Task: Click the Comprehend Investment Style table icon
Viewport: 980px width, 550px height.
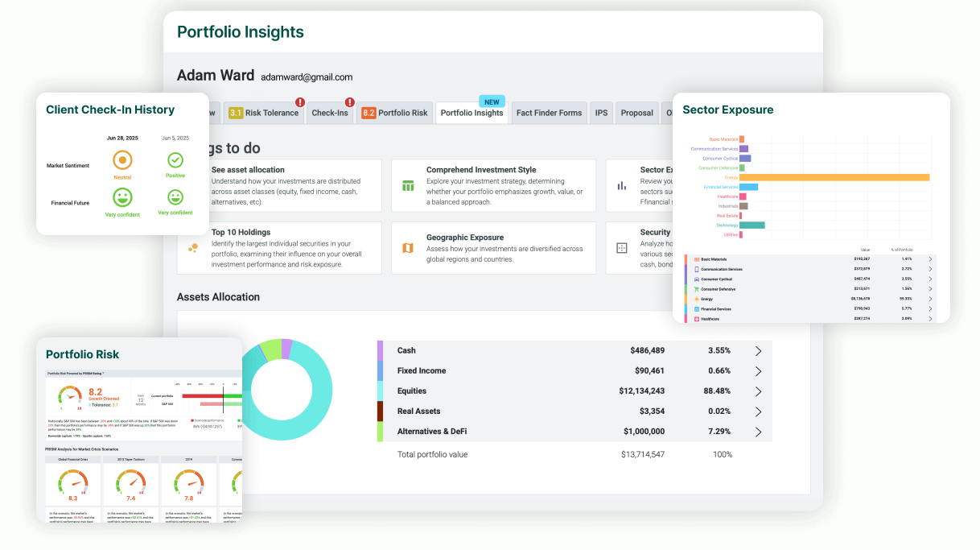Action: [x=408, y=186]
